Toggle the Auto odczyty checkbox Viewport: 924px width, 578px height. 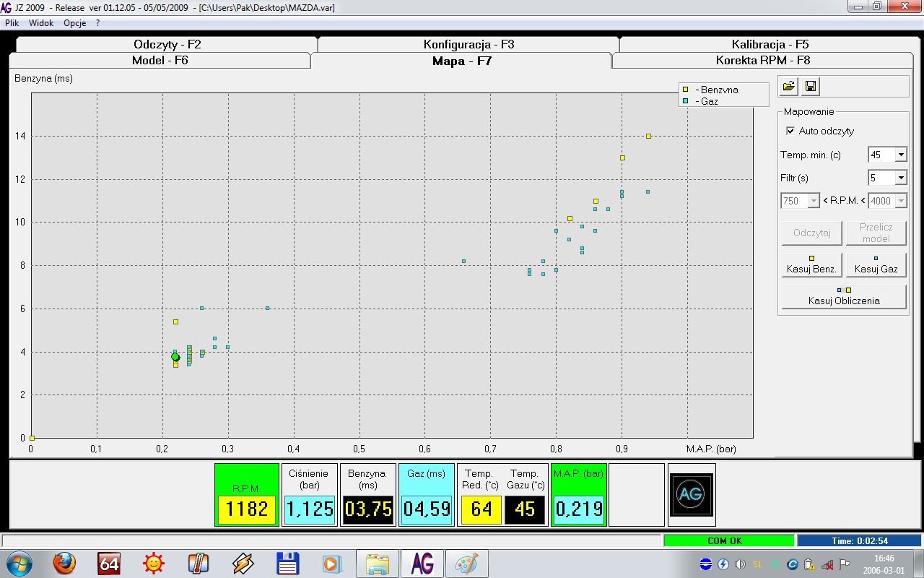pyautogui.click(x=790, y=131)
